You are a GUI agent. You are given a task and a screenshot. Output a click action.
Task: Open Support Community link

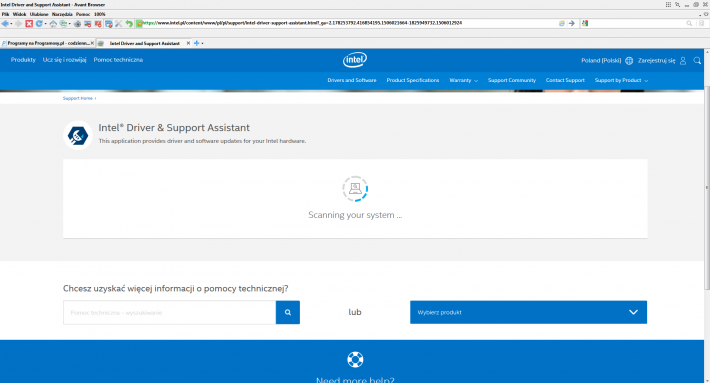512,81
